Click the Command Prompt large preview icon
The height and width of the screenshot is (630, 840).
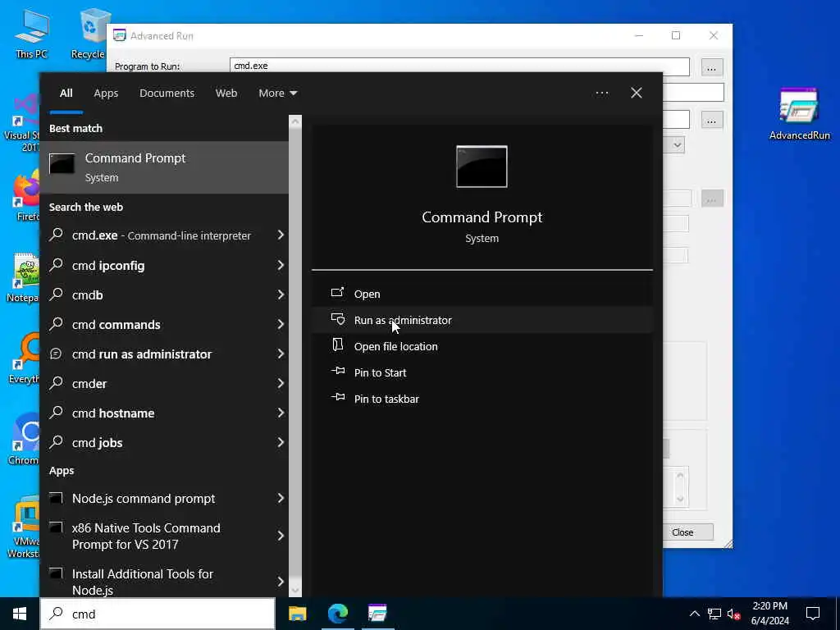[482, 167]
